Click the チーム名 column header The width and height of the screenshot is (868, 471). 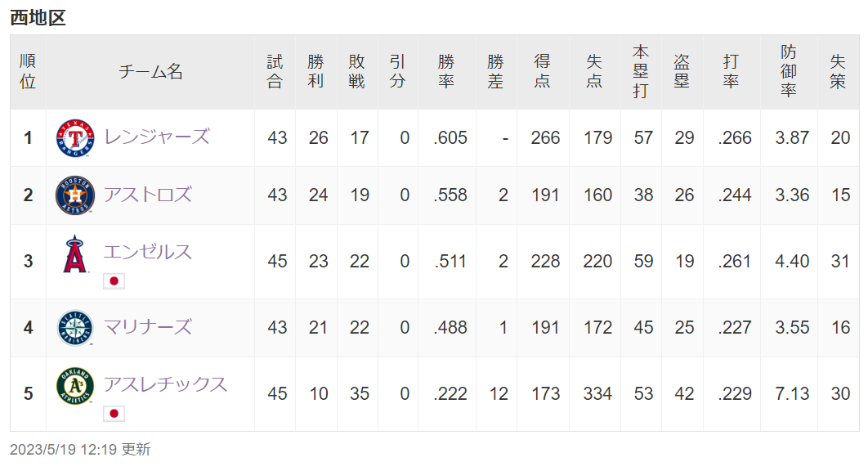150,71
